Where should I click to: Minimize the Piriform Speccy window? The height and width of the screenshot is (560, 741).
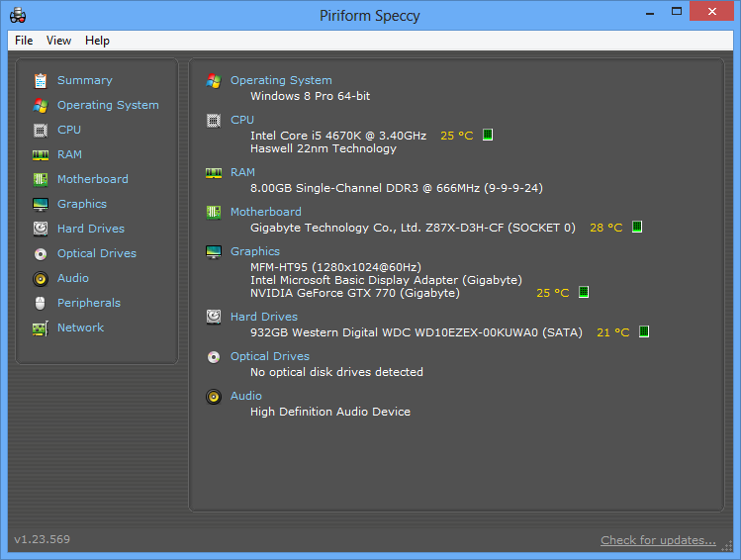650,12
